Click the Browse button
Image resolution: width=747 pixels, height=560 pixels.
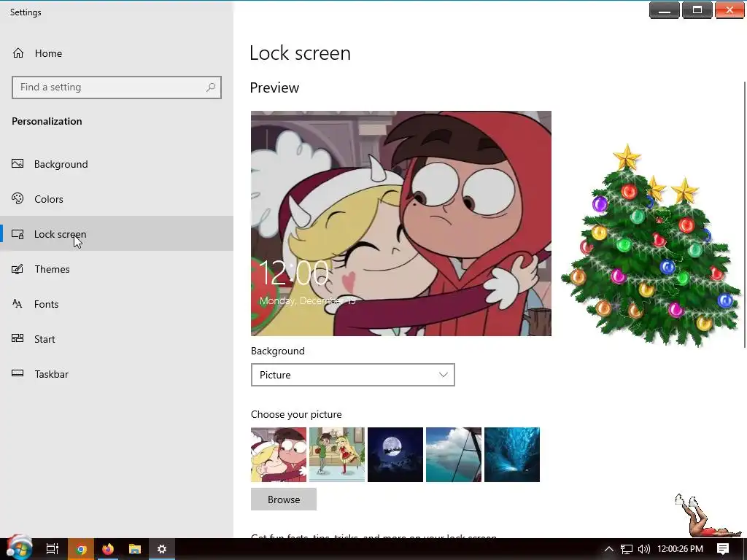284,499
